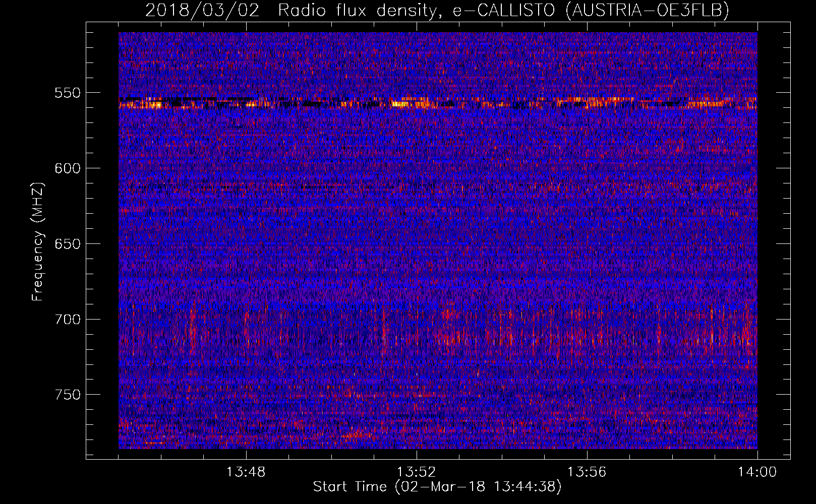
Task: Click the station name (AUSTRIA-OE3FLB)
Action: pos(648,10)
